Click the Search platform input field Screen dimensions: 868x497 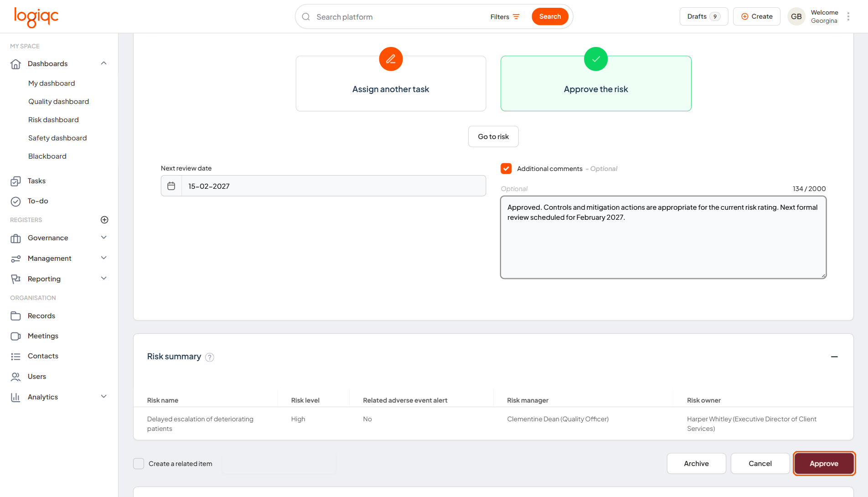397,17
